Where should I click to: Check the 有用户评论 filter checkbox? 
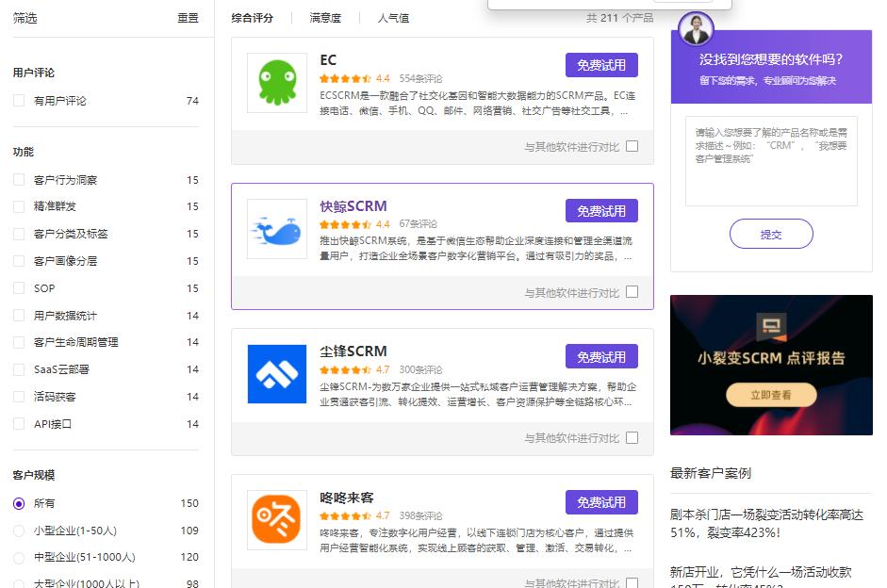click(x=19, y=101)
